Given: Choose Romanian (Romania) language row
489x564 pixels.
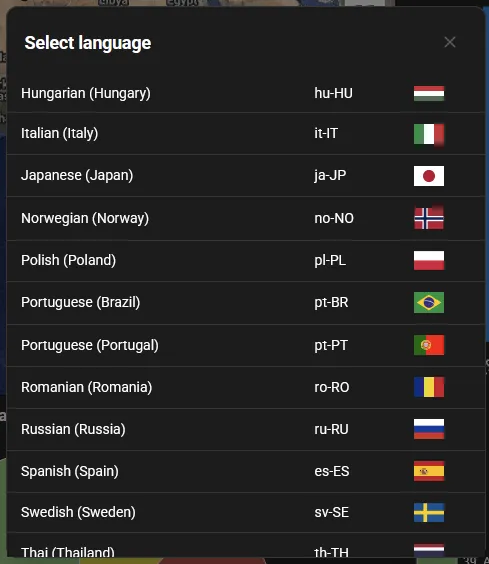Looking at the screenshot, I should [246, 387].
